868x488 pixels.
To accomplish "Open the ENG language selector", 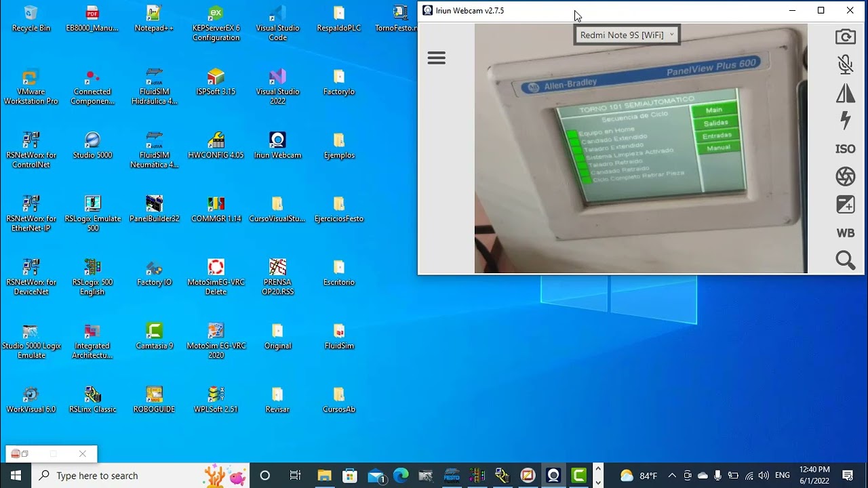I will (783, 476).
